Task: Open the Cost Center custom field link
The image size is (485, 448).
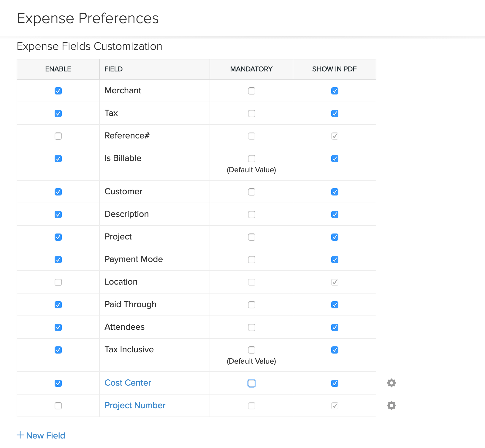Action: (x=128, y=383)
